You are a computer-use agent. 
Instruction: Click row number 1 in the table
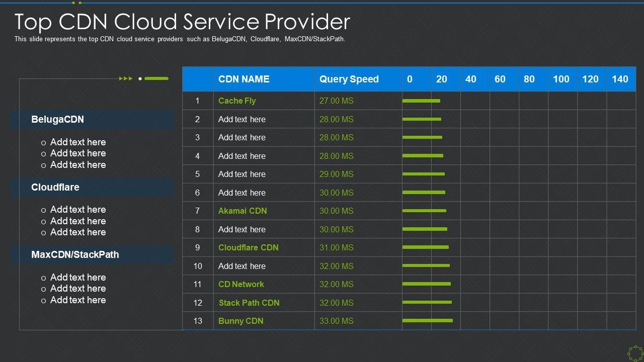click(198, 101)
